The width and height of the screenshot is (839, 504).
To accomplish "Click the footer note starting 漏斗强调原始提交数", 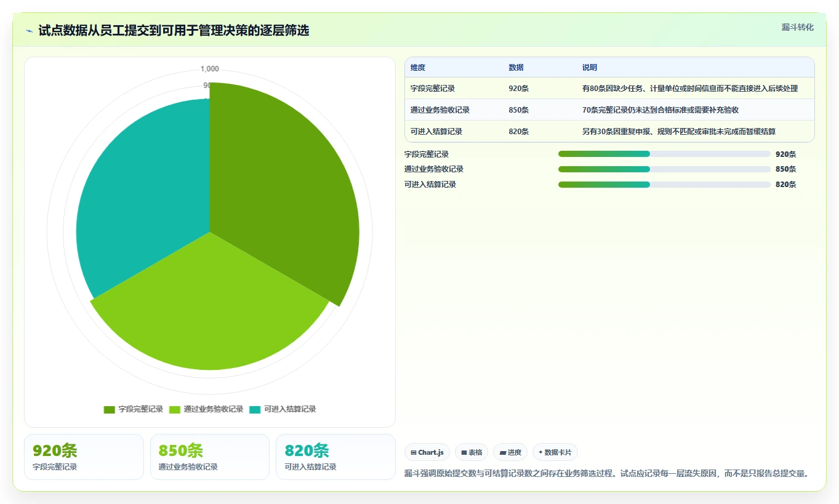I will [606, 473].
